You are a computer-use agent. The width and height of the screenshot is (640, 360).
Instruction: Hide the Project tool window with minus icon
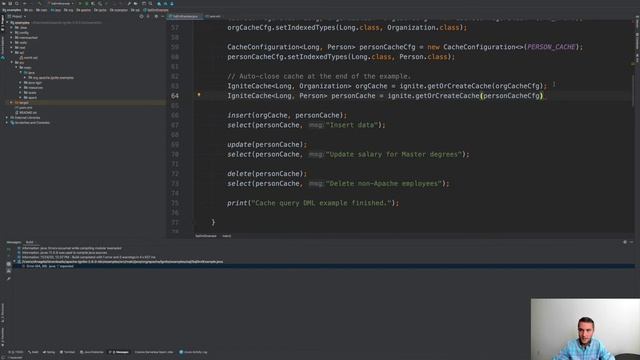pyautogui.click(x=162, y=16)
